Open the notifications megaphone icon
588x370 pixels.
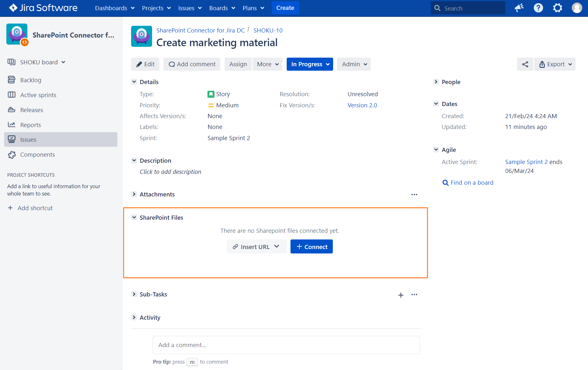[519, 8]
